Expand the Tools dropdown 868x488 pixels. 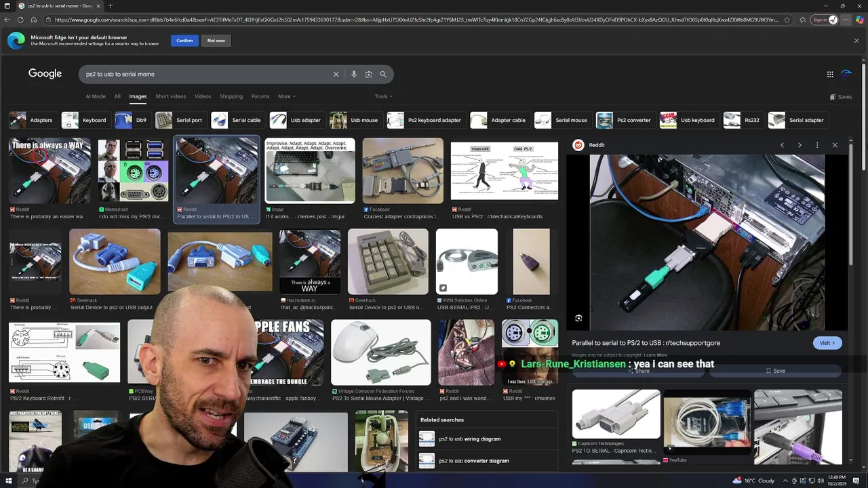pyautogui.click(x=383, y=96)
